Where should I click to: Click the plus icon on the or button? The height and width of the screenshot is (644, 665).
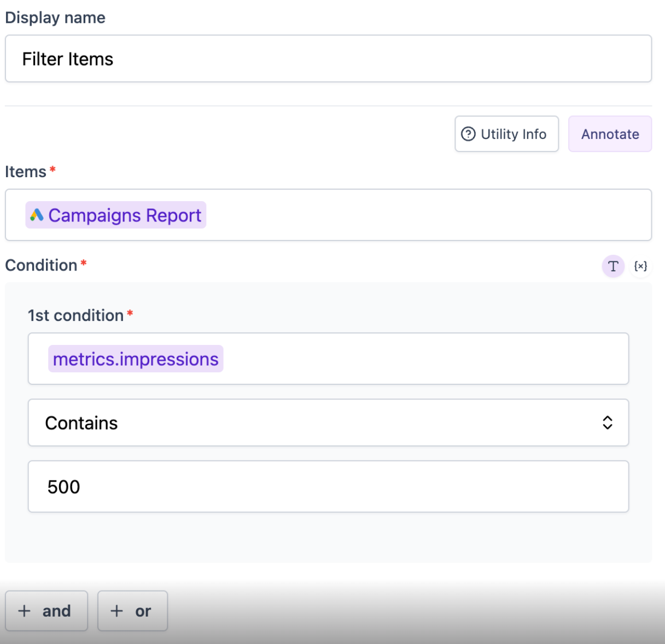116,611
